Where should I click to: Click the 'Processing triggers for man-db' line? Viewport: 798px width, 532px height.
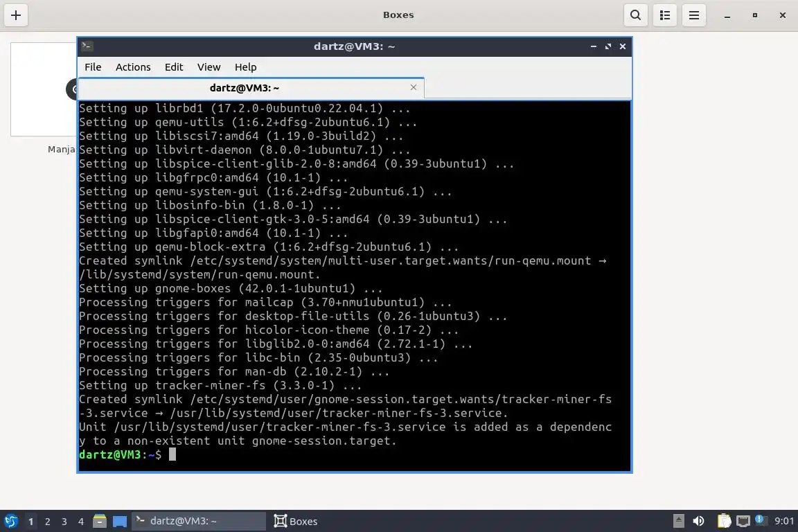click(234, 371)
